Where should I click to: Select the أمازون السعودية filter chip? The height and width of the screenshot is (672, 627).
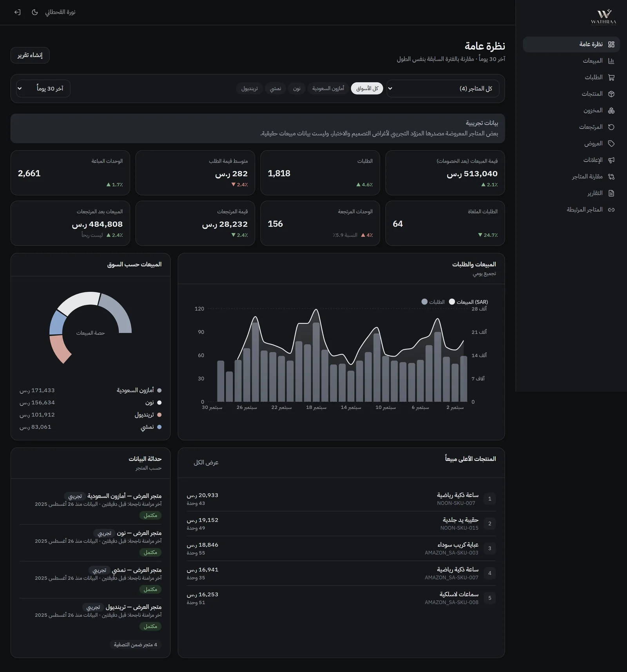pos(328,89)
